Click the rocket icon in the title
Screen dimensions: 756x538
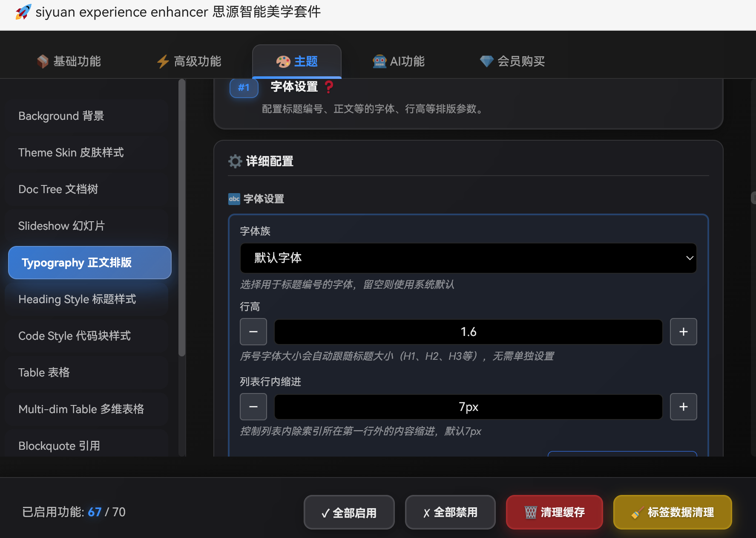click(23, 12)
